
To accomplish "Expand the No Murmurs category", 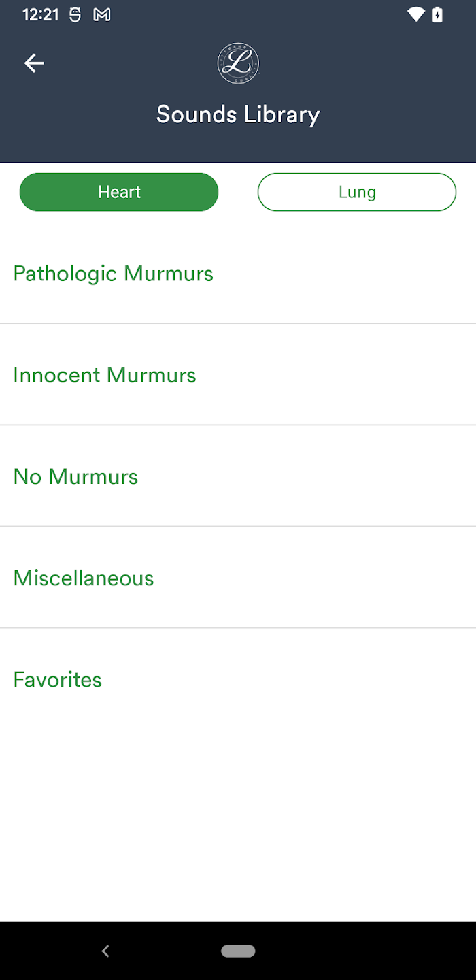I will pos(238,476).
